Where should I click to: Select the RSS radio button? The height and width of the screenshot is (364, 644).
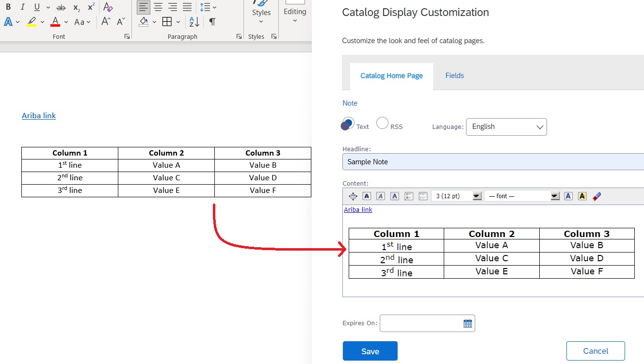[382, 123]
